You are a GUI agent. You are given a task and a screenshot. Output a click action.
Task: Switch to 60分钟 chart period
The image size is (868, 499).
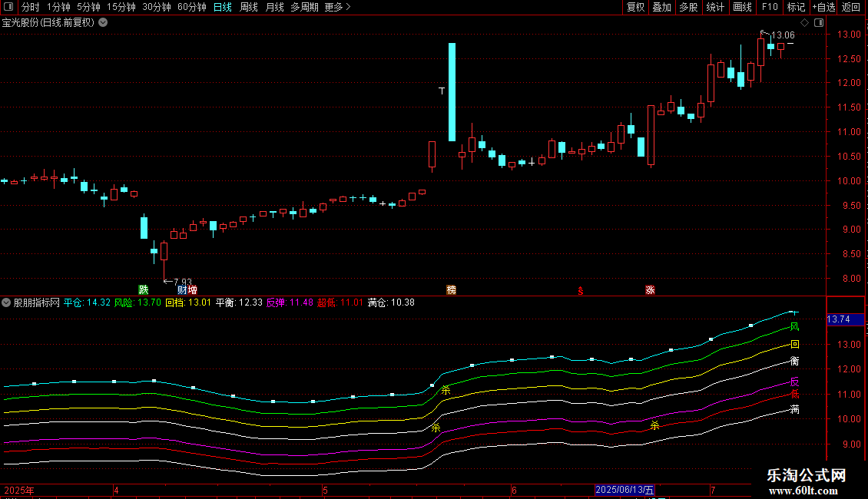(x=191, y=7)
